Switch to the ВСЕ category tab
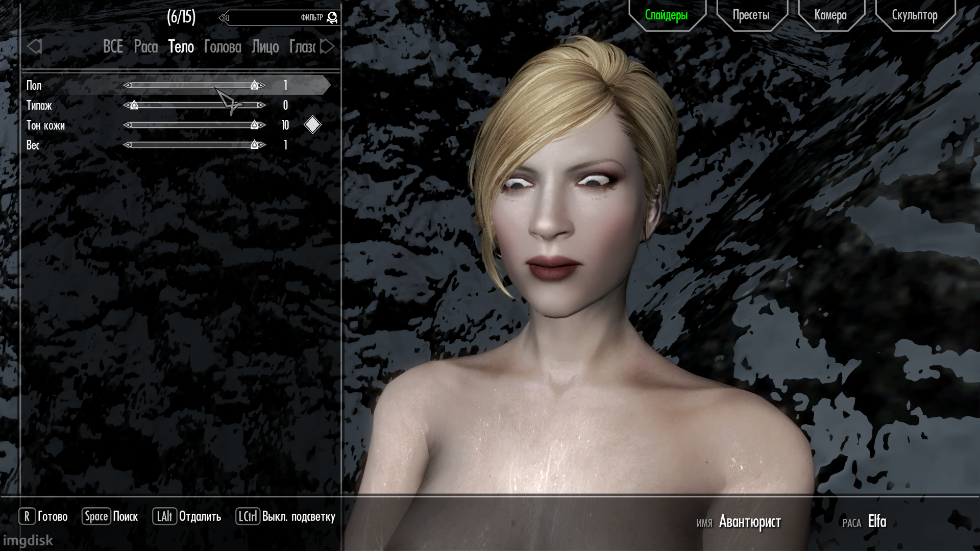Screen dimensions: 980x551 [113, 47]
